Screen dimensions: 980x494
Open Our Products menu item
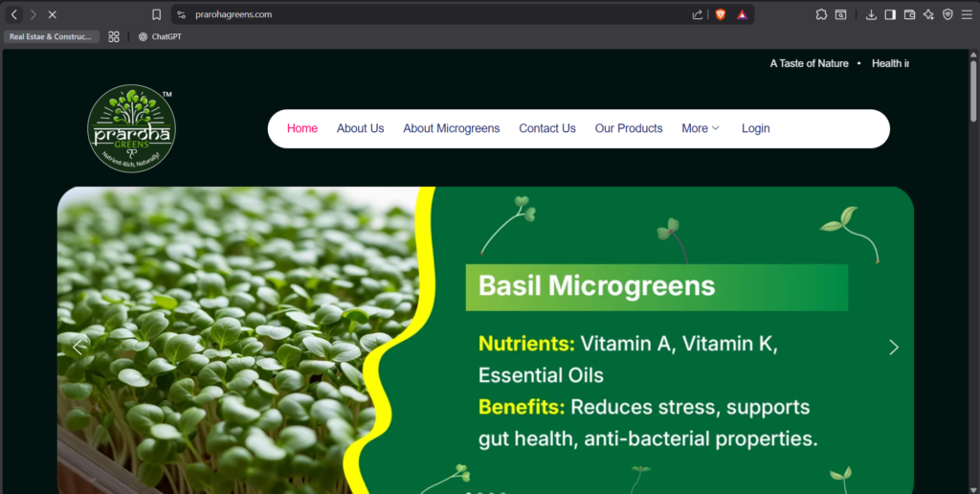pos(629,128)
